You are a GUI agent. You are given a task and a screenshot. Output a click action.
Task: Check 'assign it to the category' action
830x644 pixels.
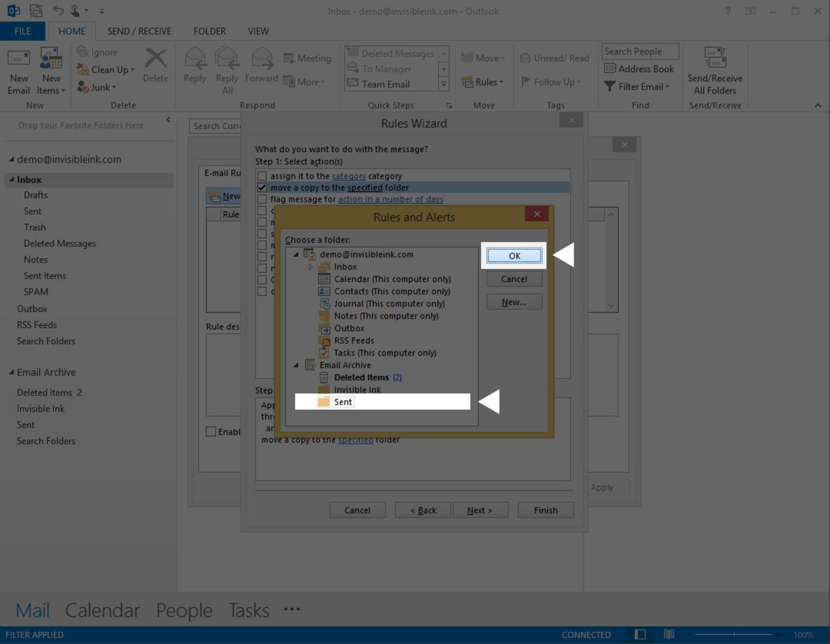click(262, 176)
